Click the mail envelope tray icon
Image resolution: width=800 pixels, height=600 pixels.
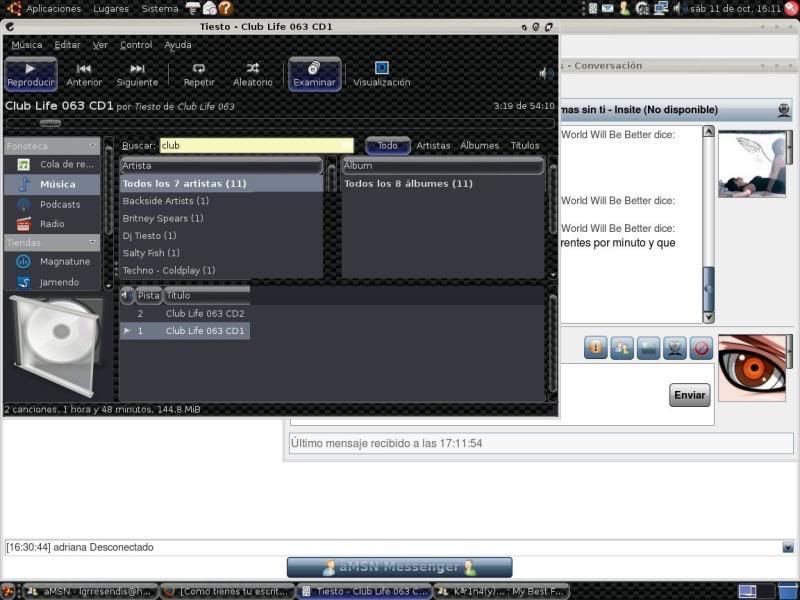click(608, 8)
